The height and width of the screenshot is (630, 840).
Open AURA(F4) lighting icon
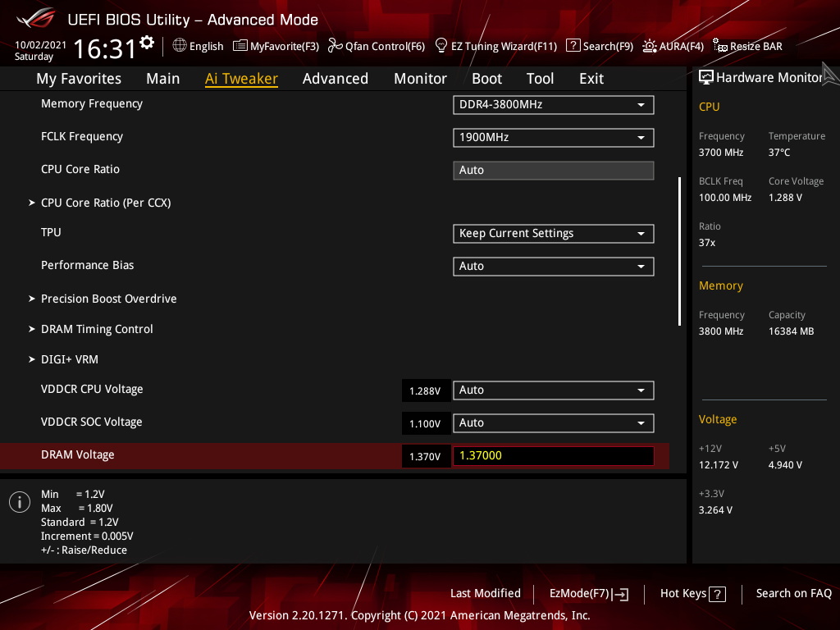point(650,46)
